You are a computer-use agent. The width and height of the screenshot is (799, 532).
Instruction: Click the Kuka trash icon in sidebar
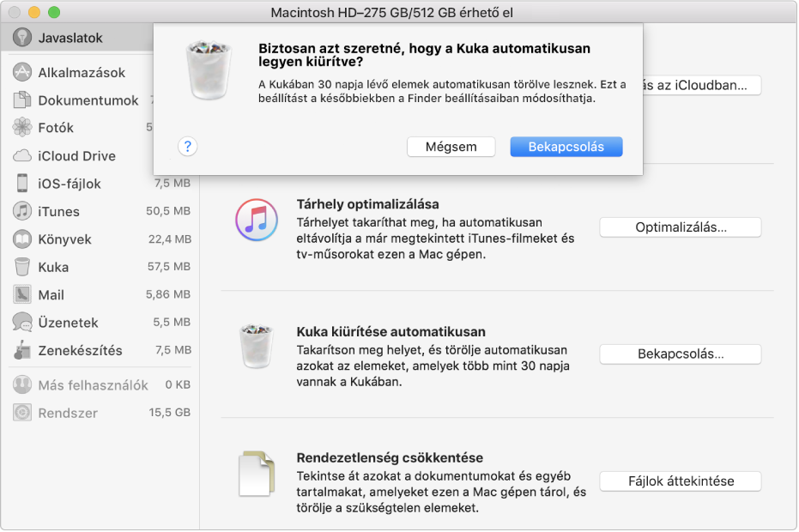(22, 267)
